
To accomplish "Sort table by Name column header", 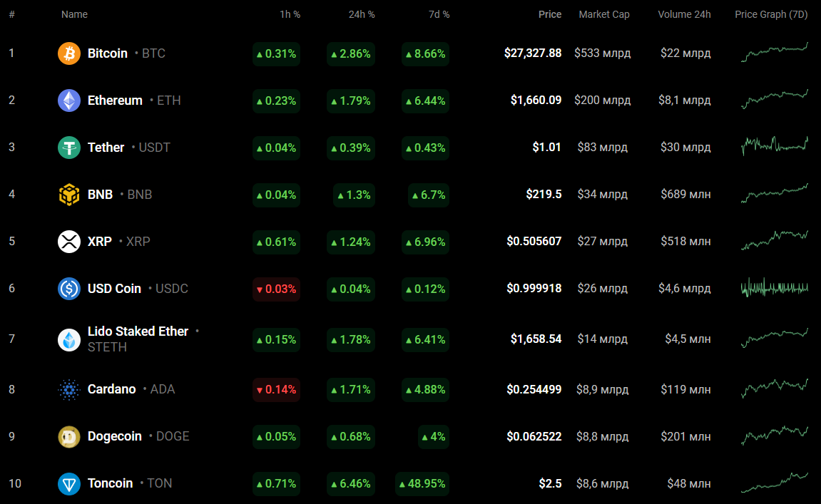I will (74, 14).
